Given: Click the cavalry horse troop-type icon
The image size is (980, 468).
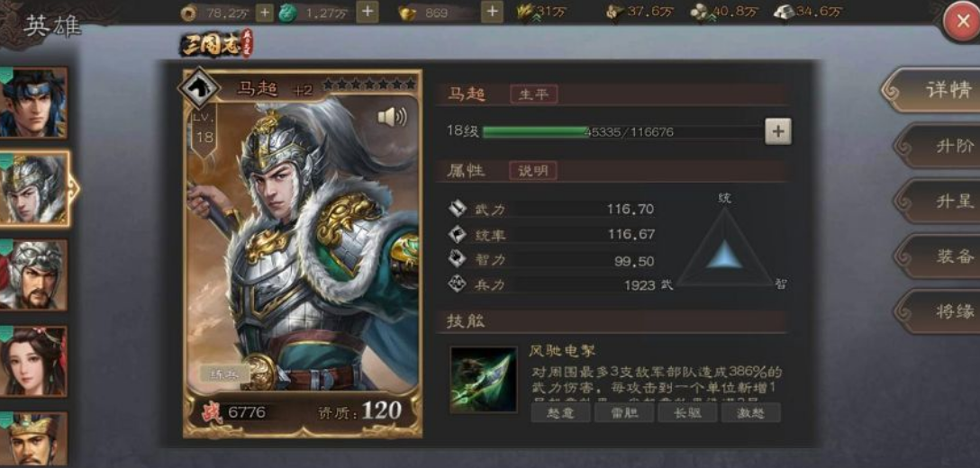Looking at the screenshot, I should point(199,89).
